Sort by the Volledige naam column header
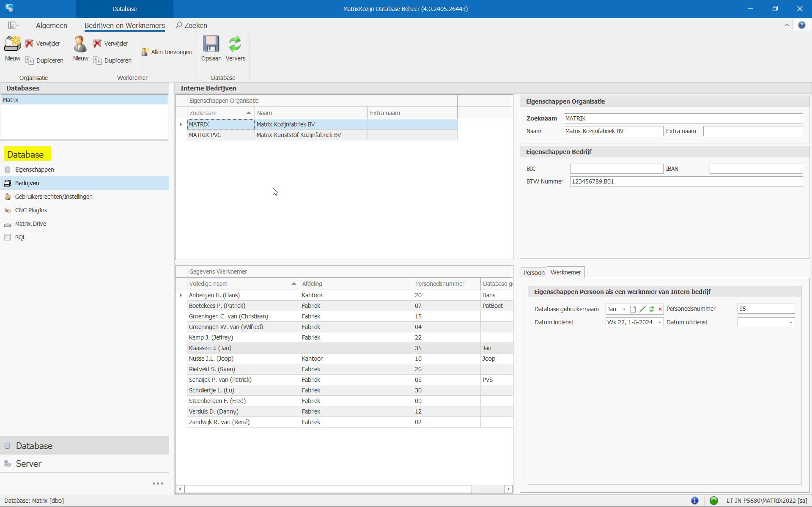Screen dimensions: 812x507 point(243,284)
